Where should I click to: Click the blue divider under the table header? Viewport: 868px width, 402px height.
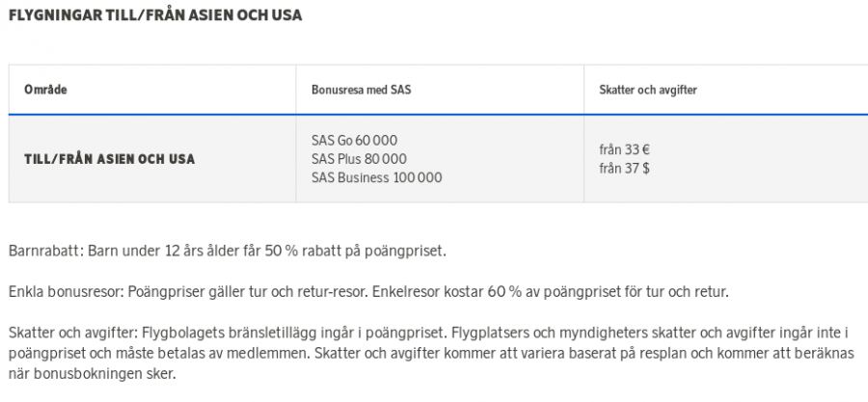pos(439,115)
